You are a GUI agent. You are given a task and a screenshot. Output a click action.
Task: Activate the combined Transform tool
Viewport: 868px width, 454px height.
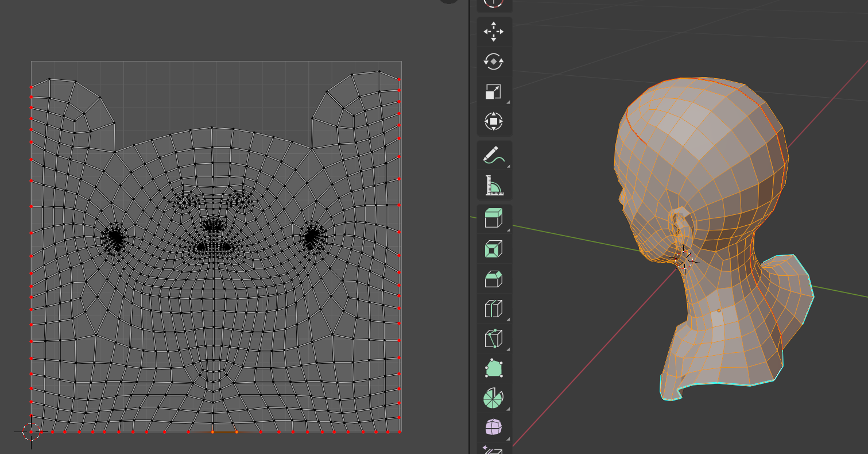494,121
